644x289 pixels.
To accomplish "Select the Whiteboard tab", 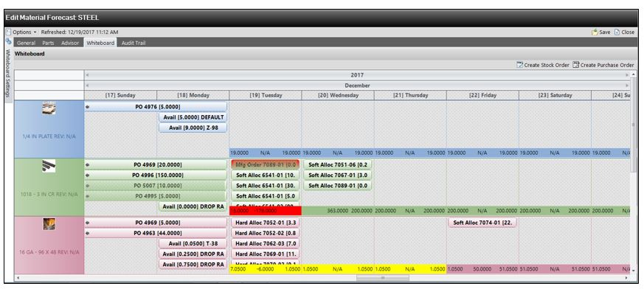I will point(100,43).
